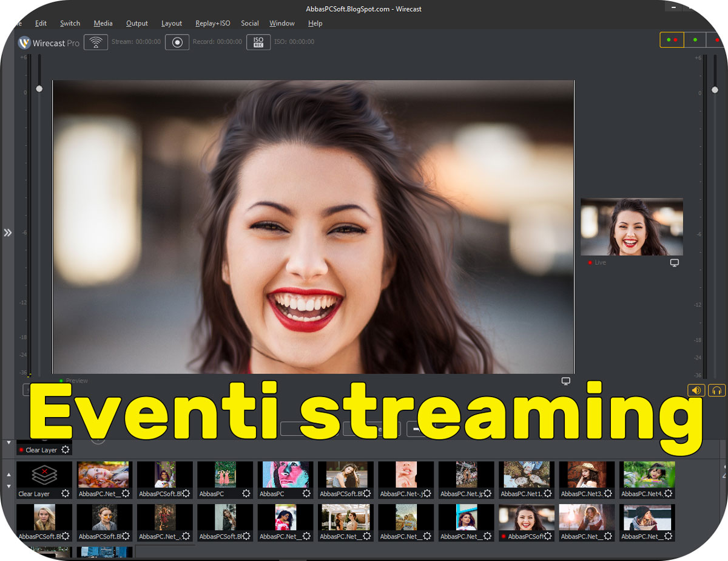Start recording with the Record circle button
Screen dimensions: 728x561
pyautogui.click(x=177, y=42)
